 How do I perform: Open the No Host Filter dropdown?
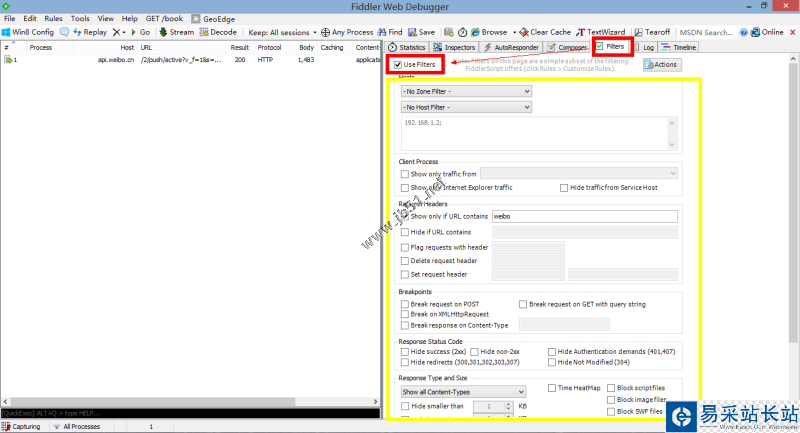coord(466,107)
